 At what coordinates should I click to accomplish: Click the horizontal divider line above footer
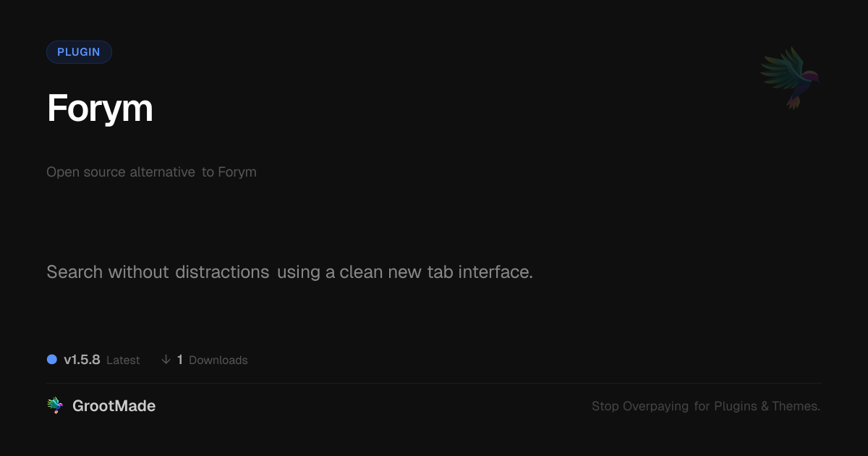pyautogui.click(x=434, y=383)
